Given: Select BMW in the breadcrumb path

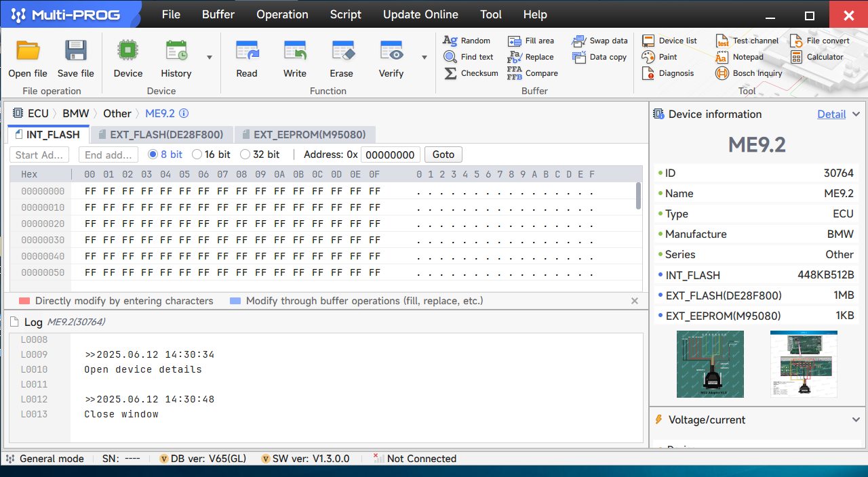Looking at the screenshot, I should (x=76, y=114).
